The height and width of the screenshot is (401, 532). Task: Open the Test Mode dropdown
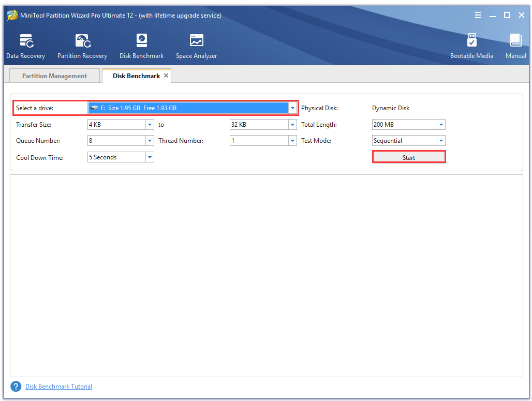pyautogui.click(x=441, y=140)
